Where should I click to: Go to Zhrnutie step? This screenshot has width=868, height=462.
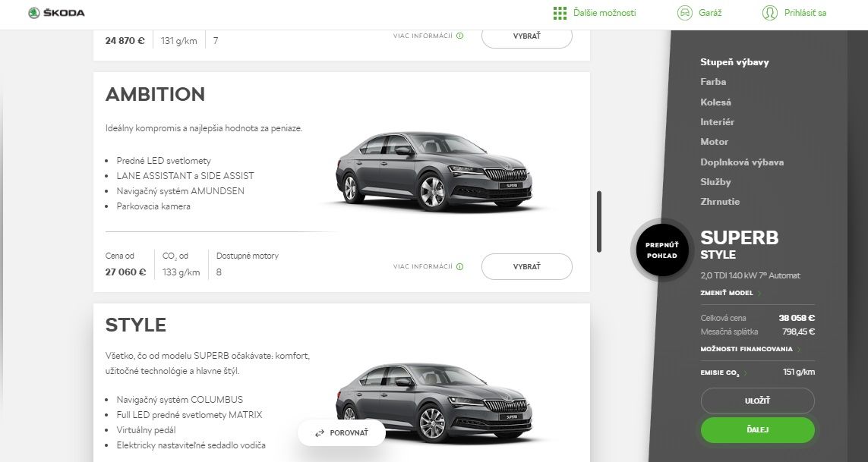coord(720,202)
